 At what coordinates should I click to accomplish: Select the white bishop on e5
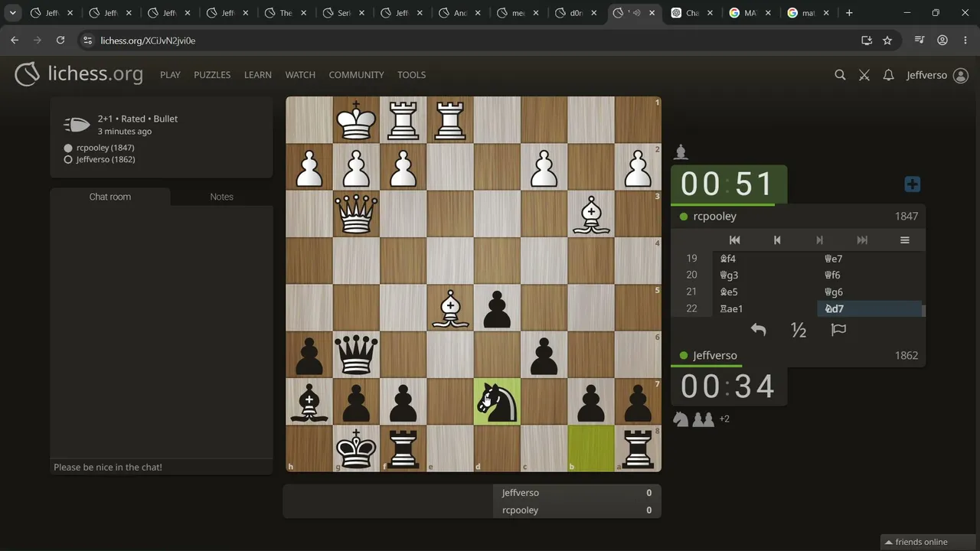[x=450, y=308]
